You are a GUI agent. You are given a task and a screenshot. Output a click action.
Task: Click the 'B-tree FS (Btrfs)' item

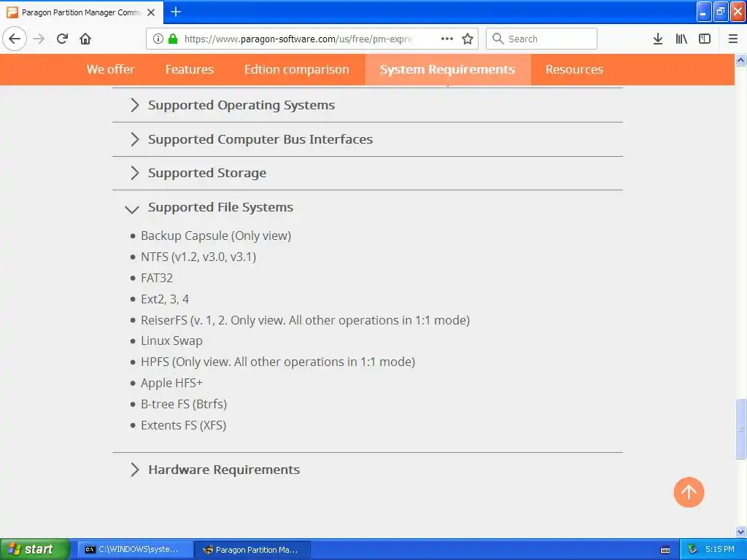(184, 404)
